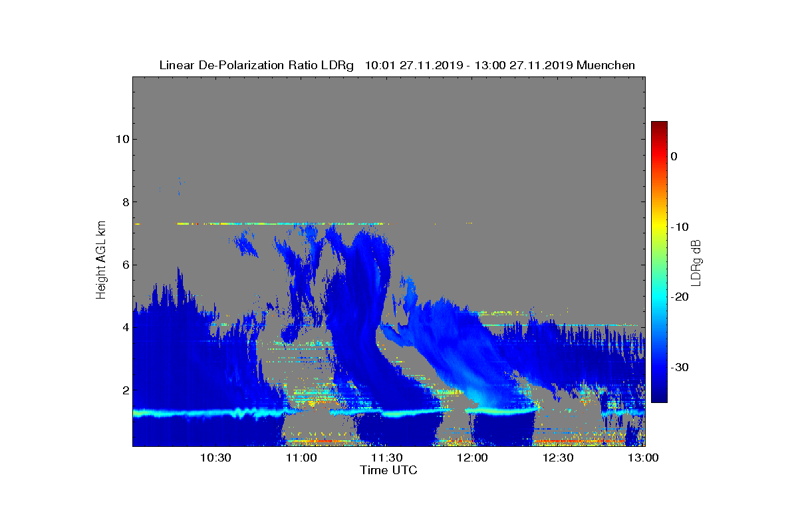Viewport: 798px width, 532px height.
Task: Click the colorbar tick label '0'
Action: (674, 156)
